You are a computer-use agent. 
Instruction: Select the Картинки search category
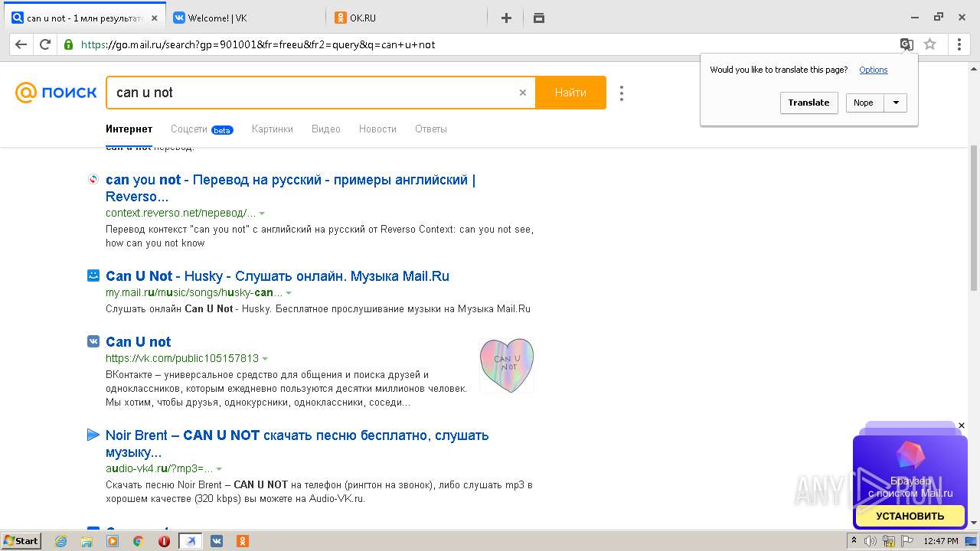[x=273, y=129]
